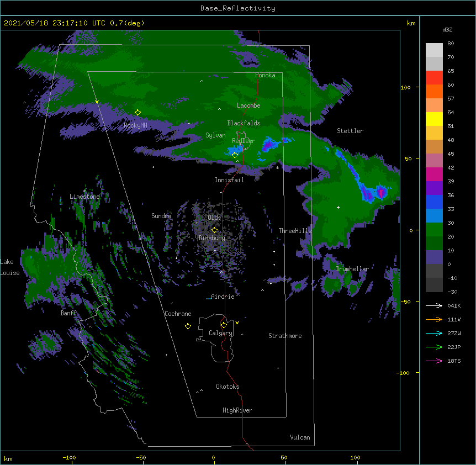Click the green 22JP arrow in legend
Image resolution: width=476 pixels, height=465 pixels.
434,347
